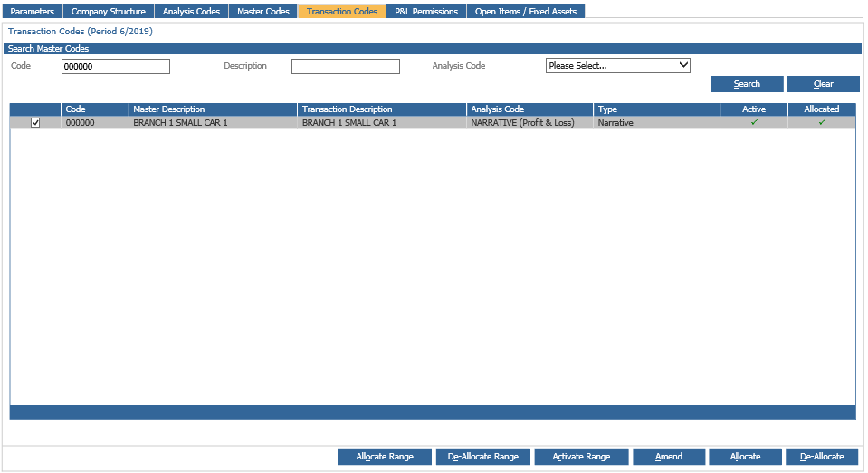Click the De-Allocate button
868x473 pixels.
tap(822, 457)
